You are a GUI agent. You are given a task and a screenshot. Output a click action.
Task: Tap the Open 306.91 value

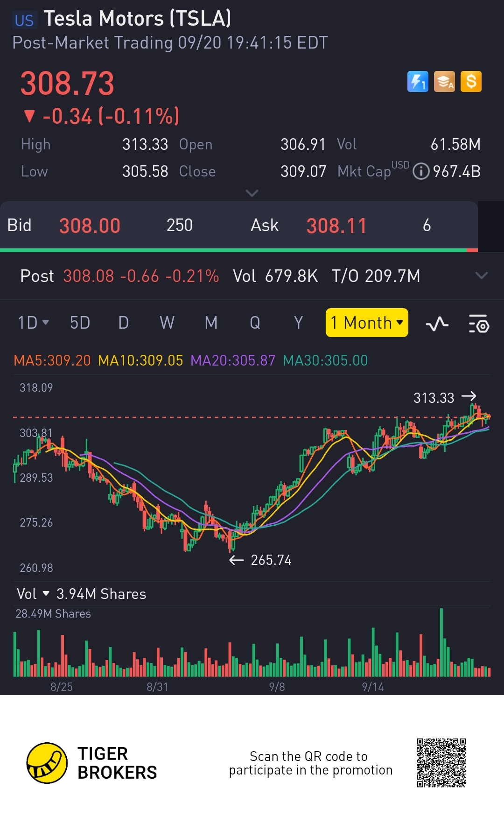(x=303, y=144)
